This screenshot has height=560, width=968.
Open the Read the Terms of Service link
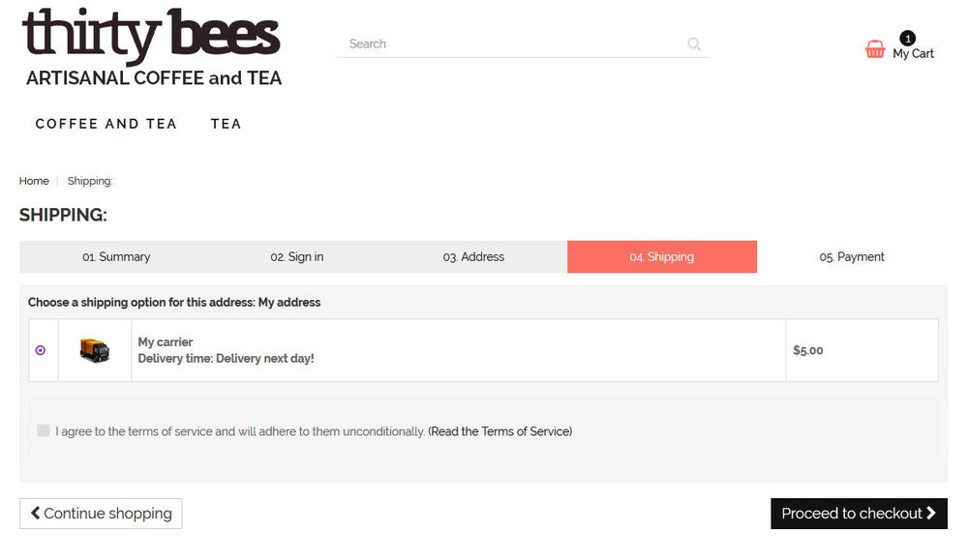(500, 431)
